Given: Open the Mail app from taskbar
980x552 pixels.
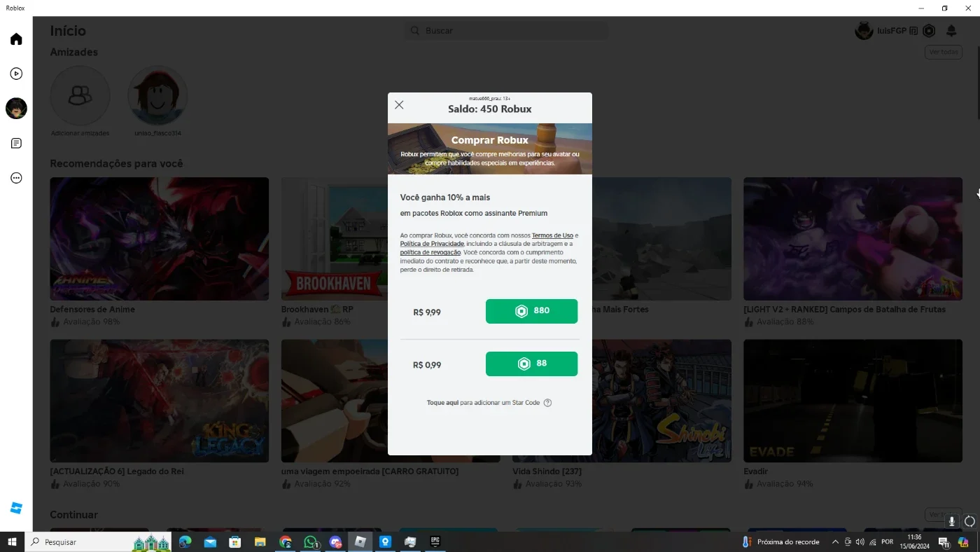Looking at the screenshot, I should click(x=210, y=542).
